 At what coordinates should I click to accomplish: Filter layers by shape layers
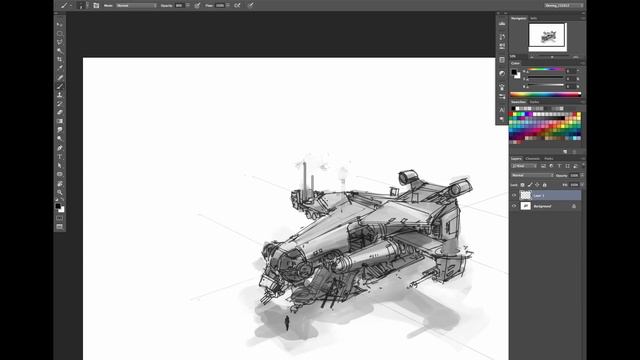[567, 166]
